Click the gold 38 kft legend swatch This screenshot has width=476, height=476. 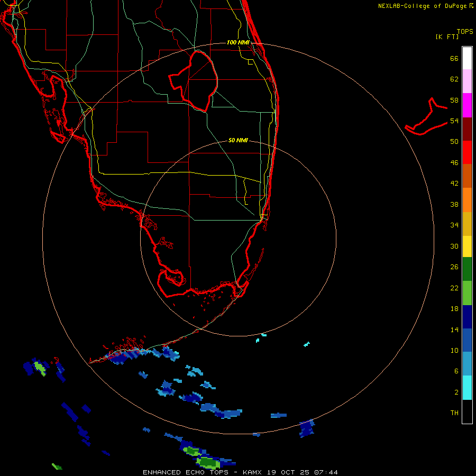pos(467,223)
